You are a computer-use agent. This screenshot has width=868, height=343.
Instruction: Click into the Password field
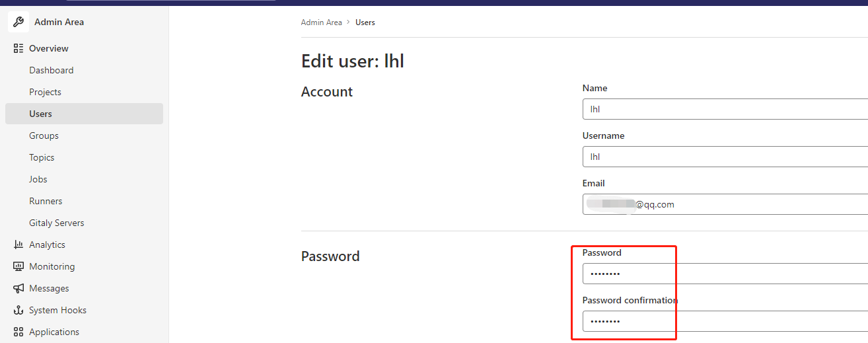coord(725,274)
